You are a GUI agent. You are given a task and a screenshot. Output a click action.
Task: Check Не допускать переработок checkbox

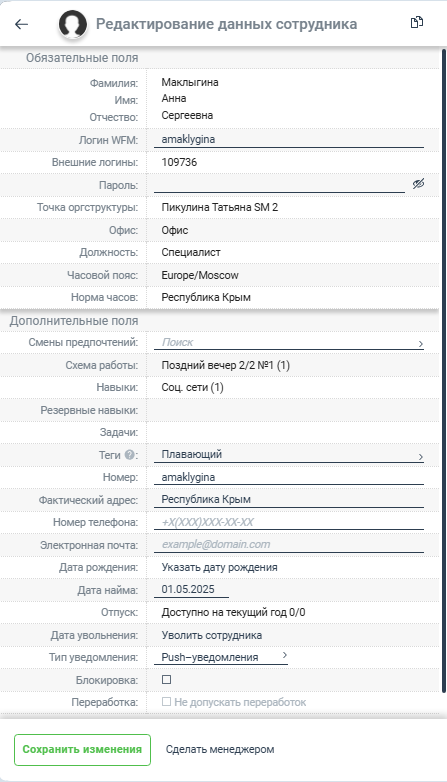[x=167, y=702]
